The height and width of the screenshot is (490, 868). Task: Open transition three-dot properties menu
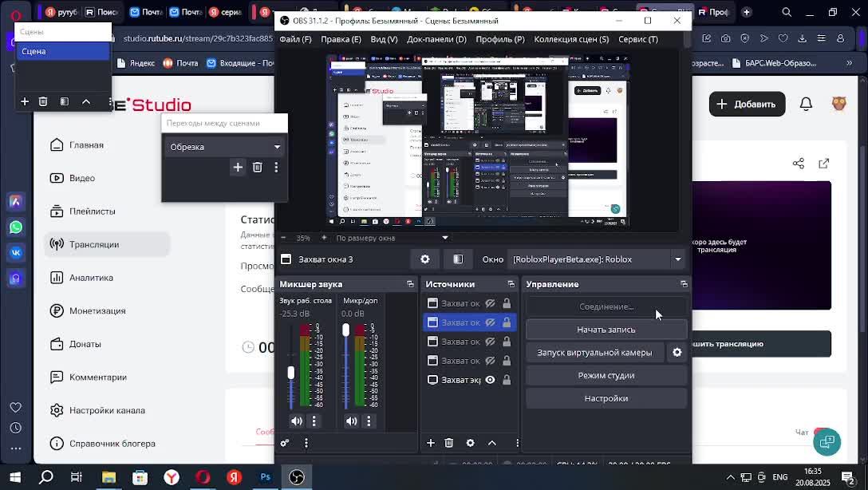coord(276,168)
